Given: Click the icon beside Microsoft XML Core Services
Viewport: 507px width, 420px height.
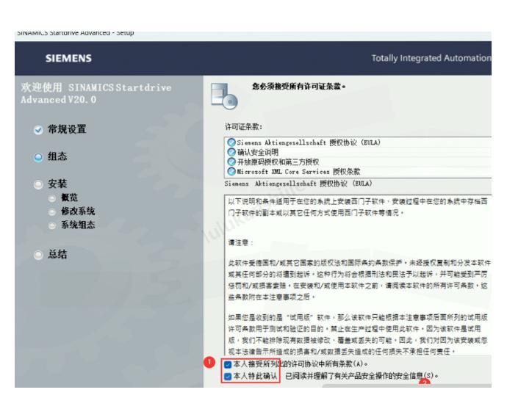Looking at the screenshot, I should tap(231, 171).
